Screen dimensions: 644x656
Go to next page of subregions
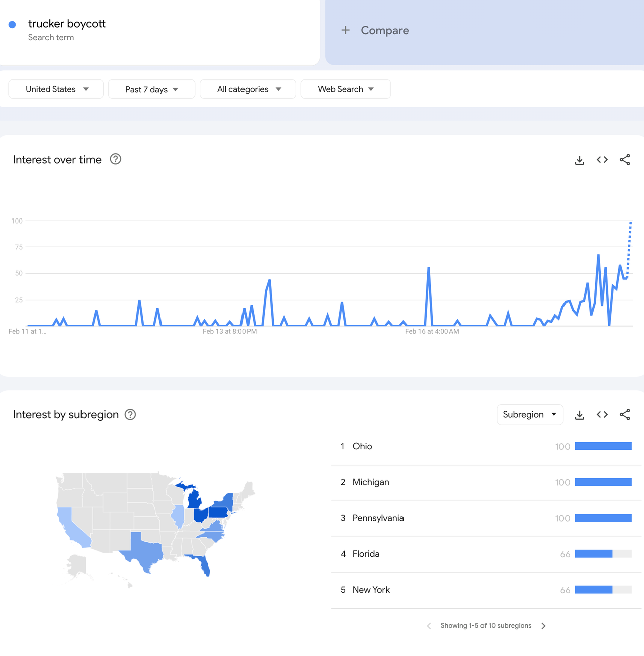(x=543, y=626)
